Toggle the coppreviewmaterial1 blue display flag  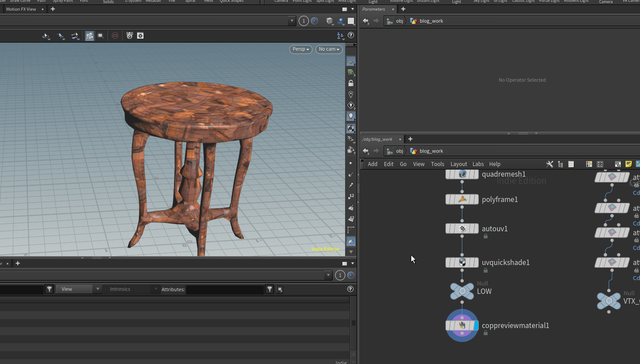(476, 325)
